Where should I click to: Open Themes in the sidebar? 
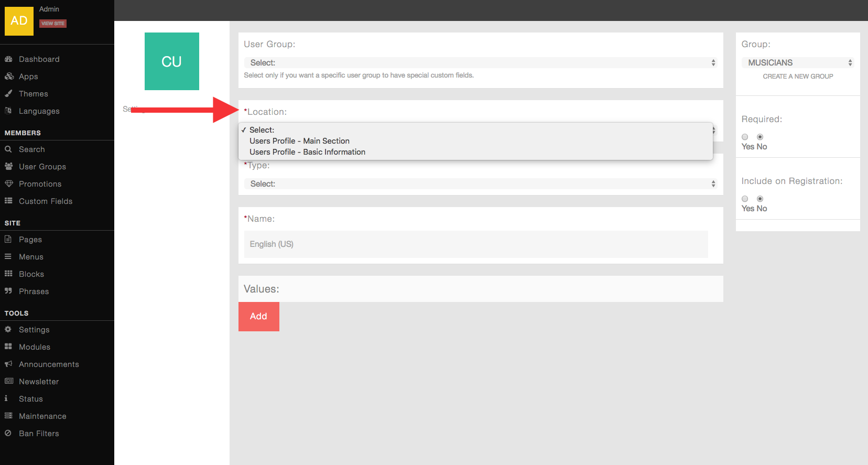pos(34,94)
